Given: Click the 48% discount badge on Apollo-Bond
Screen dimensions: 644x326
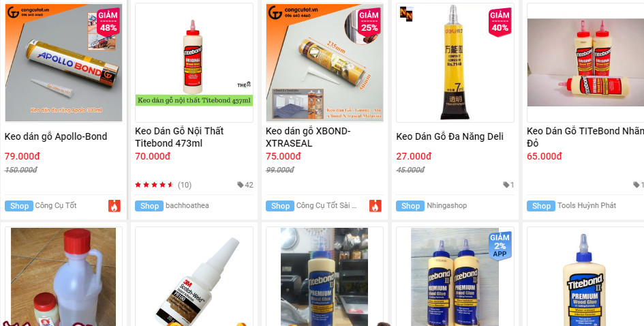Looking at the screenshot, I should [x=108, y=21].
